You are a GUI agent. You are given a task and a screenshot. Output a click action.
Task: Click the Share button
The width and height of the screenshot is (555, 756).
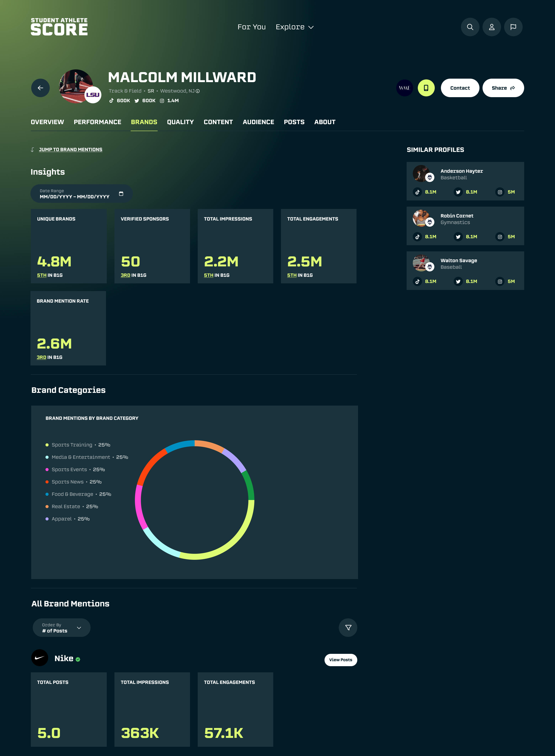[503, 88]
